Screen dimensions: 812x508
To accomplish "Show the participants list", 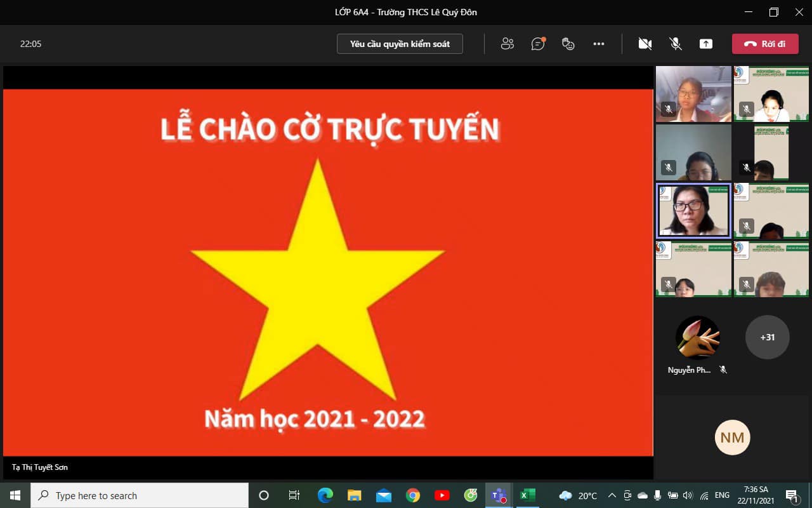I will [507, 44].
